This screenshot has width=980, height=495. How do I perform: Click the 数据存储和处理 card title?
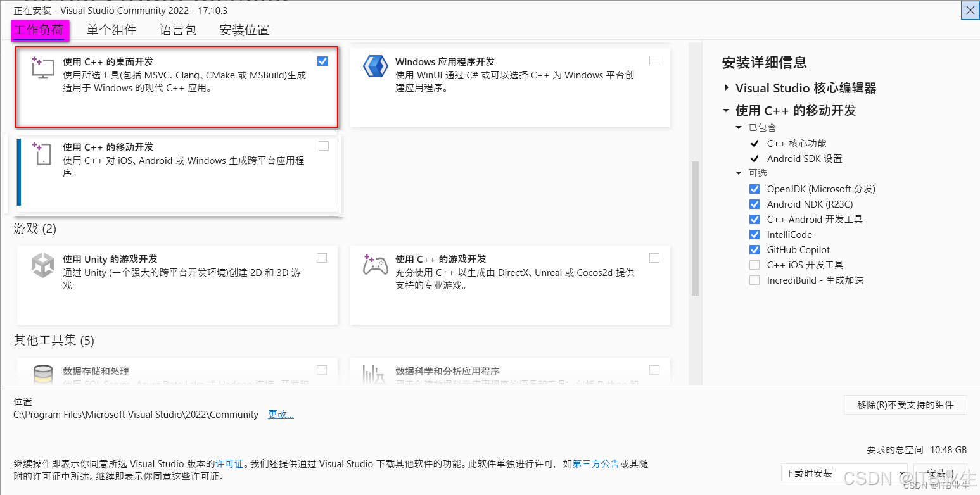[x=96, y=372]
